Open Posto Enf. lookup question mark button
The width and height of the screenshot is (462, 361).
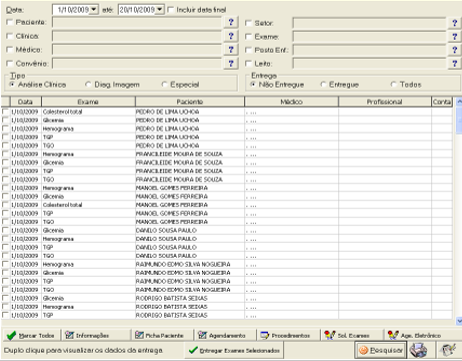[455, 50]
